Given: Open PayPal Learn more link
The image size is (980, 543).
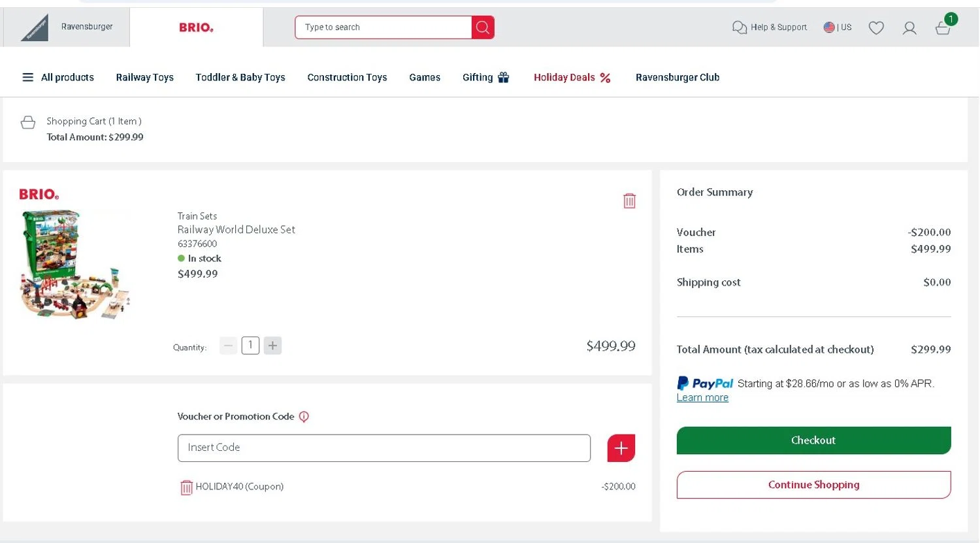Looking at the screenshot, I should click(702, 398).
